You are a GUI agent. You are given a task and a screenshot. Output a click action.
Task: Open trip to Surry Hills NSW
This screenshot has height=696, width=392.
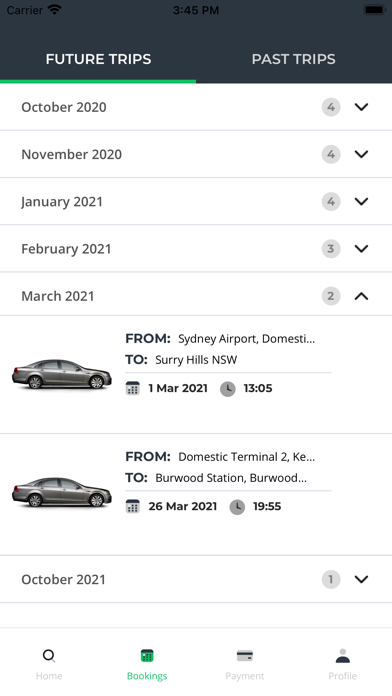196,375
